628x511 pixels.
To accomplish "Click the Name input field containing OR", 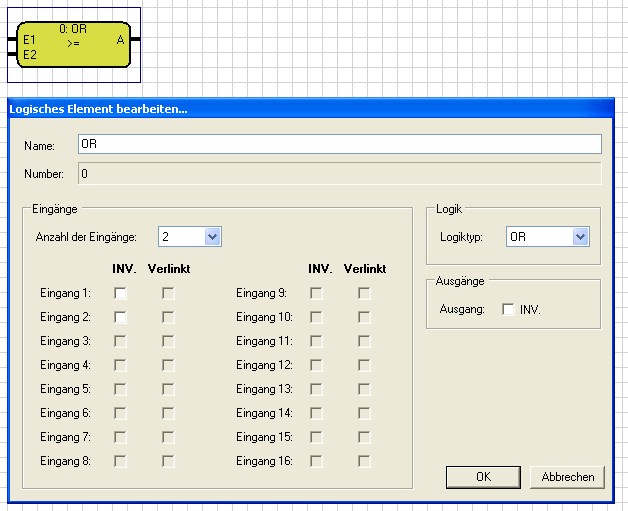I will [x=340, y=144].
